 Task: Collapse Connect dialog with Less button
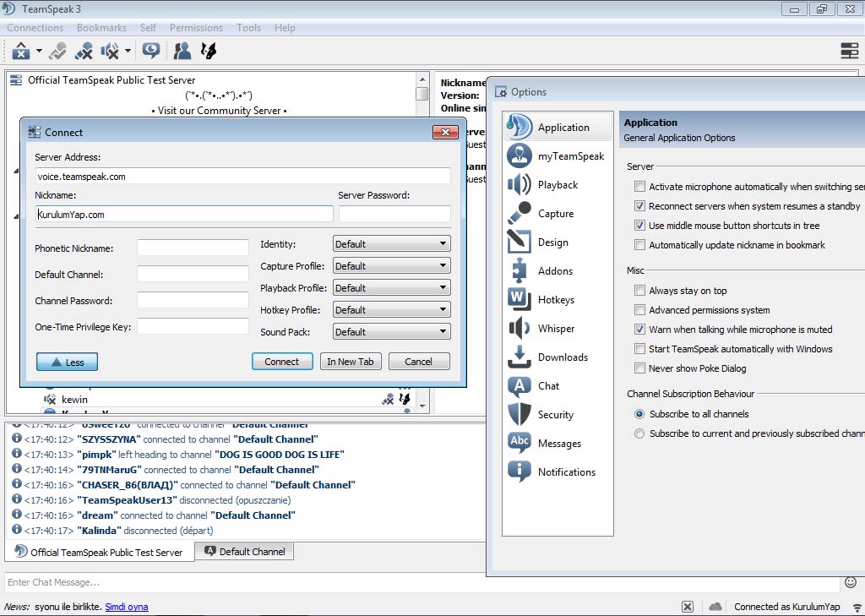pyautogui.click(x=68, y=363)
